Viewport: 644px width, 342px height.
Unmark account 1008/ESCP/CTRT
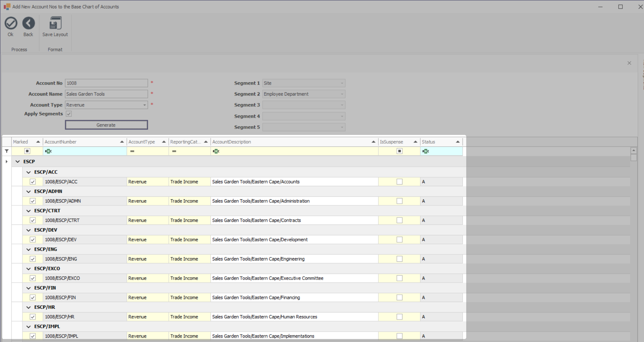33,220
